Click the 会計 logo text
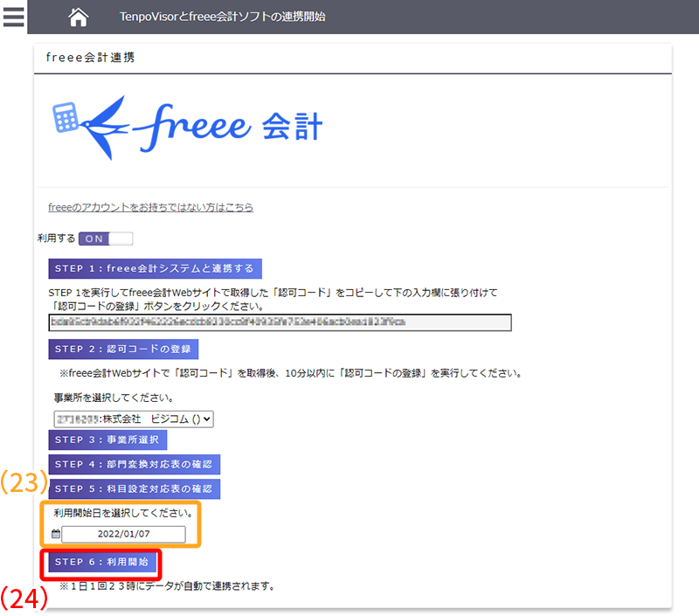The image size is (699, 616). 291,127
